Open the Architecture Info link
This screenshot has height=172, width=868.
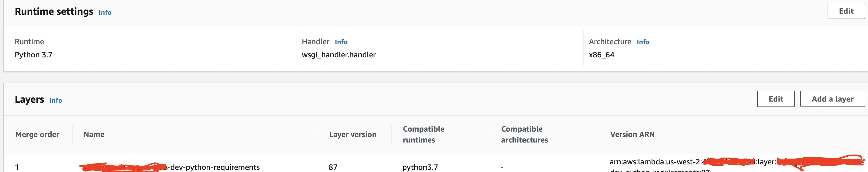pyautogui.click(x=643, y=42)
